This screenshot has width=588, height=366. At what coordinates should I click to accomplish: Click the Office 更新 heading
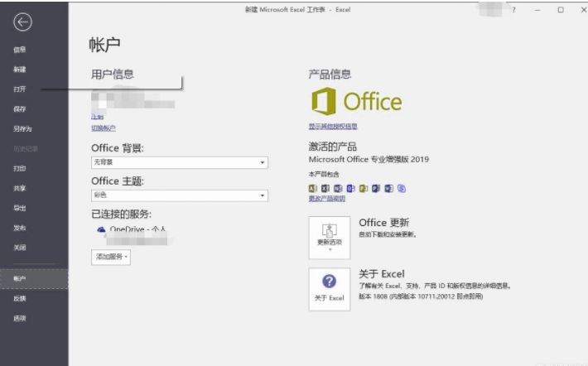[384, 223]
